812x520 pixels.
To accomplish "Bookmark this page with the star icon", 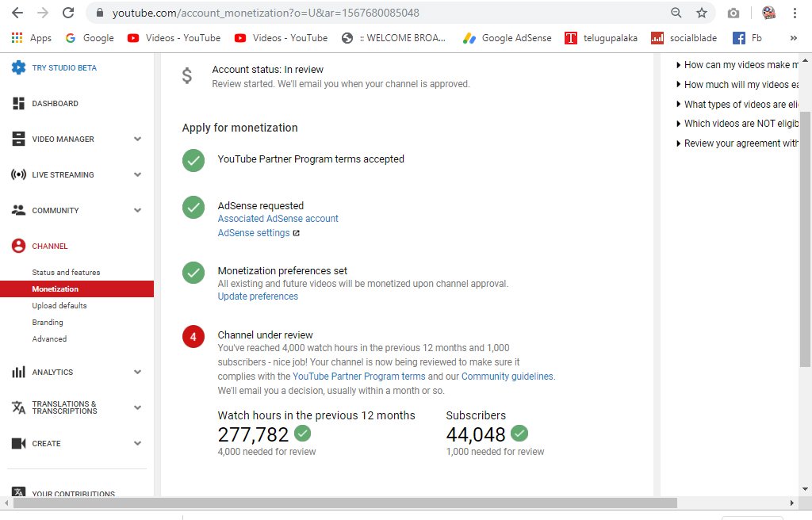I will coord(702,13).
